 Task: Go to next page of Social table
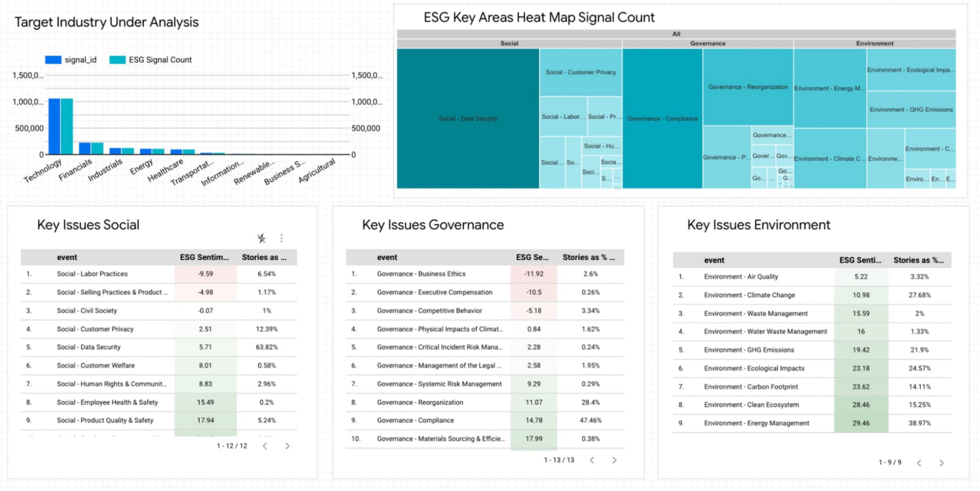tap(287, 446)
